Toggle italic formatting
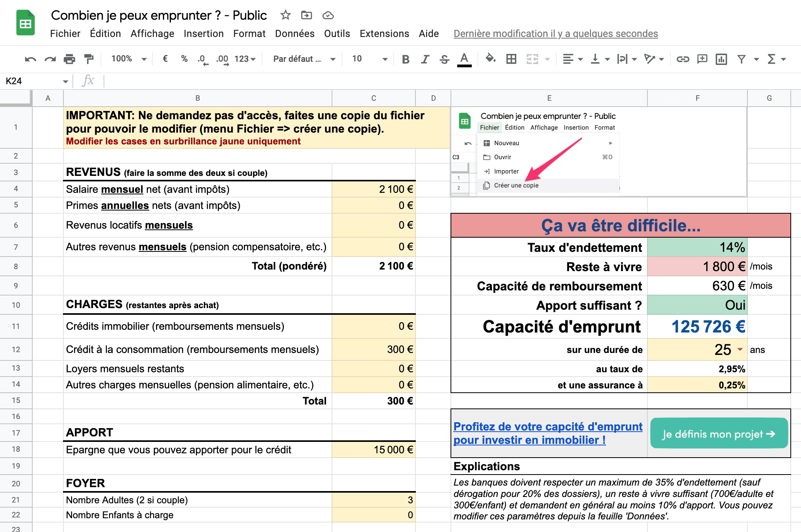 pyautogui.click(x=425, y=59)
